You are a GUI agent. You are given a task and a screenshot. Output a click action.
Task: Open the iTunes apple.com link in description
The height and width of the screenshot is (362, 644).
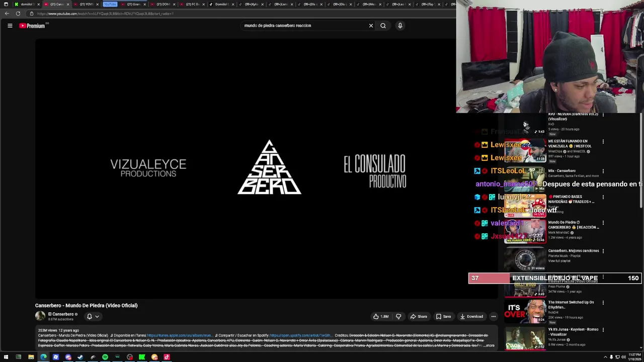click(179, 335)
